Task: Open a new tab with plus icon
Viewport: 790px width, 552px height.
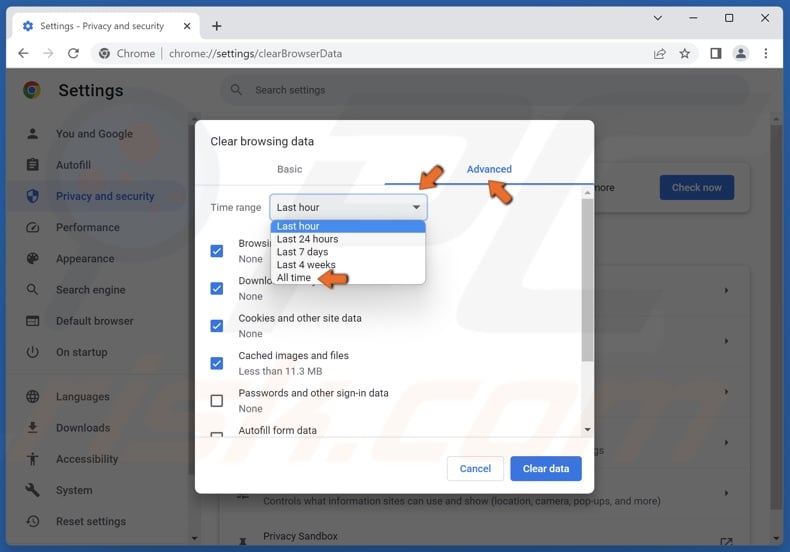Action: coord(217,26)
